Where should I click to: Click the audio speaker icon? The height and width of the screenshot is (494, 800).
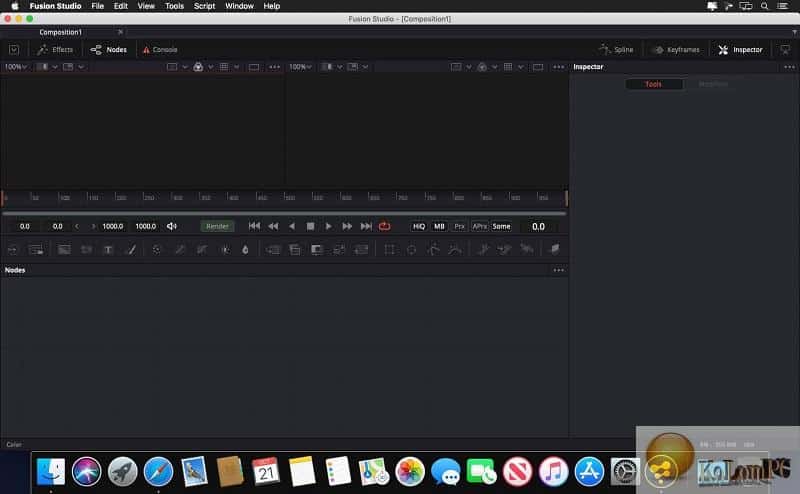pos(172,226)
